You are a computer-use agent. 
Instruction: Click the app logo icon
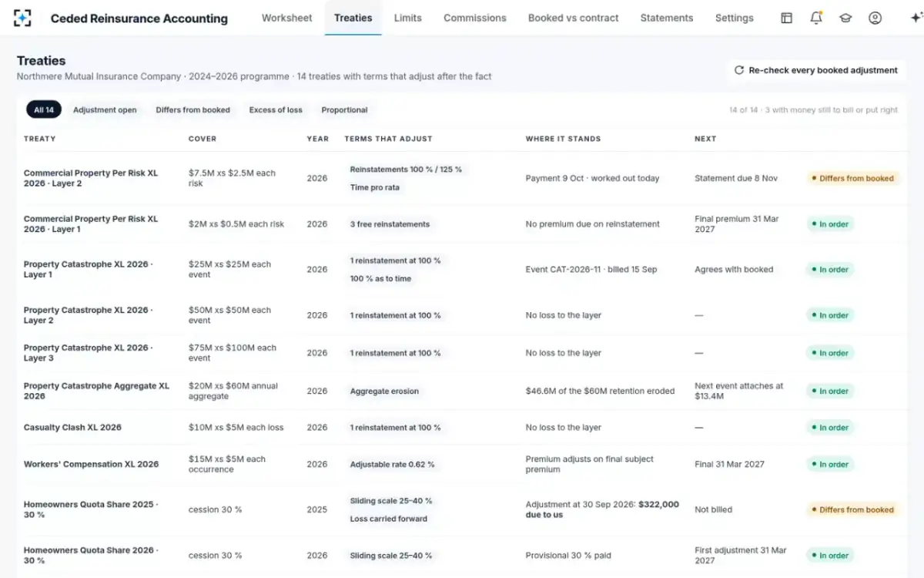[23, 18]
